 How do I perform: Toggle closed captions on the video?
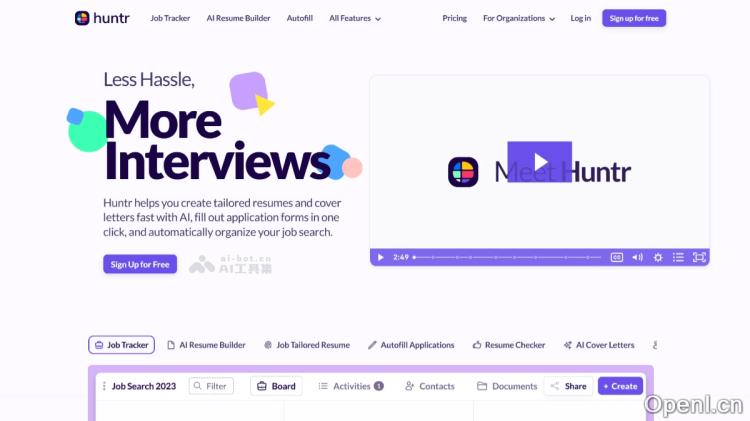(617, 257)
